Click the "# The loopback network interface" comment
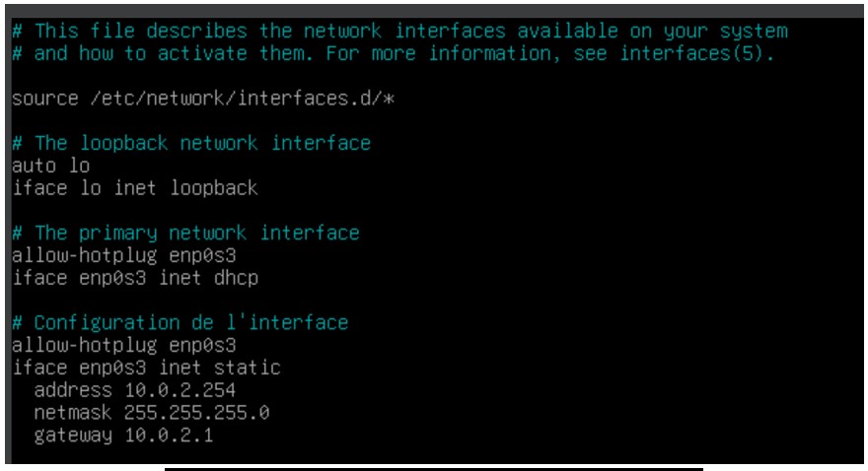This screenshot has height=471, width=868. tap(191, 144)
